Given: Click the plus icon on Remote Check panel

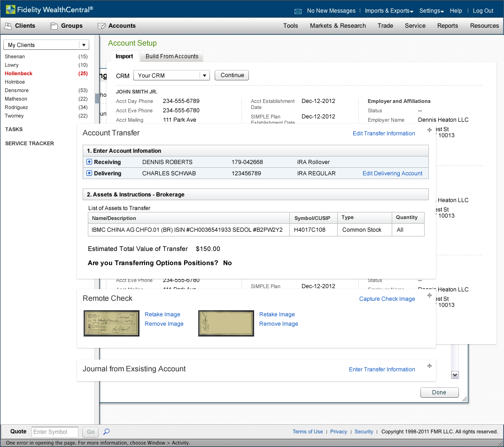Looking at the screenshot, I should click(x=429, y=296).
